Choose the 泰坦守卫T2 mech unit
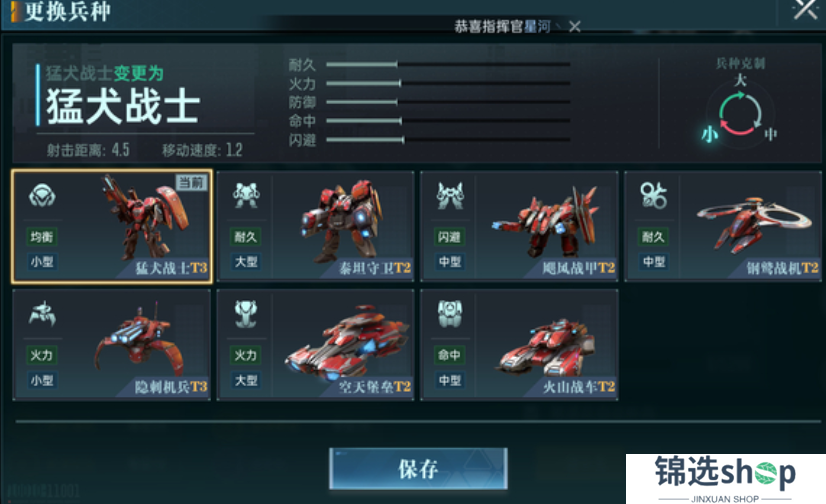Screen dimensions: 826x504 point(316,226)
